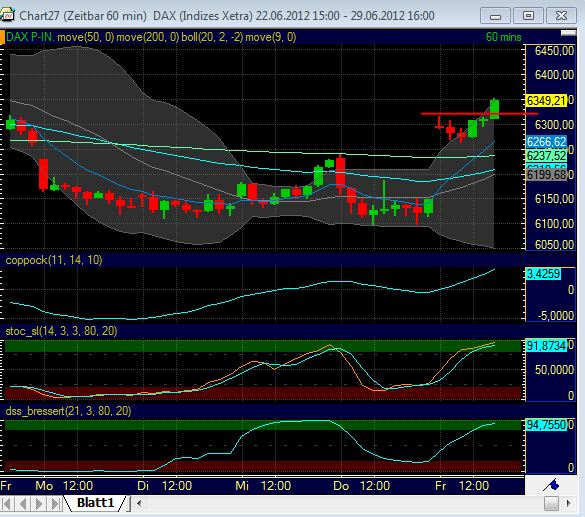
Task: Click the Do day label on time axis
Action: [341, 486]
